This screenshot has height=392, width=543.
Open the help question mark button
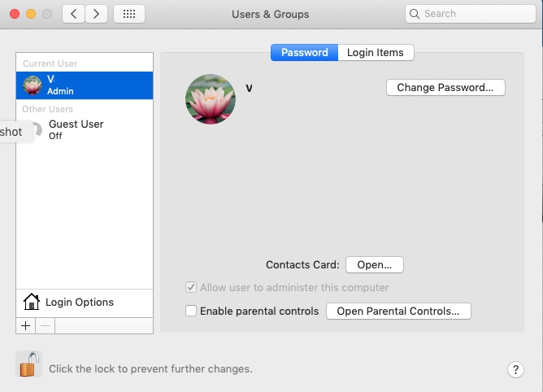tap(515, 369)
